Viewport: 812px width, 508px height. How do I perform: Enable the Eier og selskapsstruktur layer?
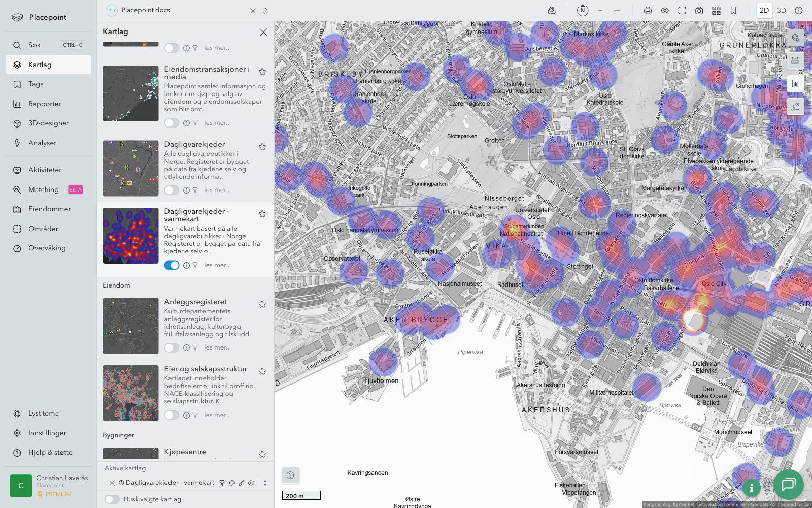(x=172, y=415)
